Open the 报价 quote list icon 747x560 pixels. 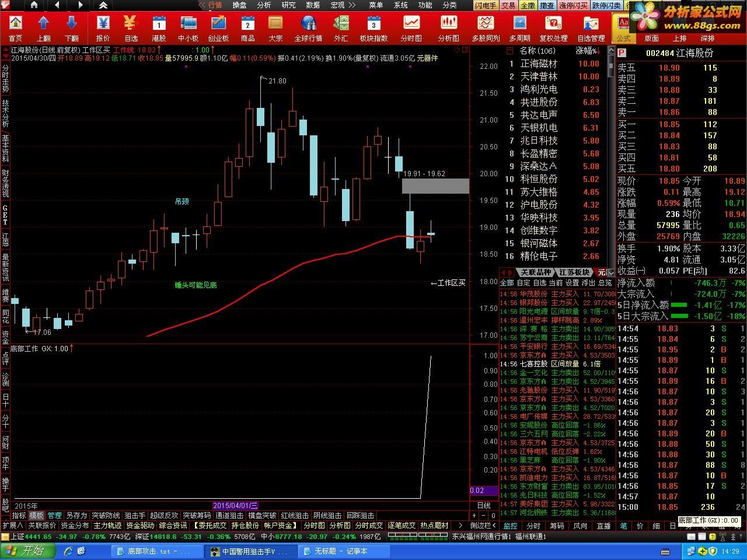[103, 28]
